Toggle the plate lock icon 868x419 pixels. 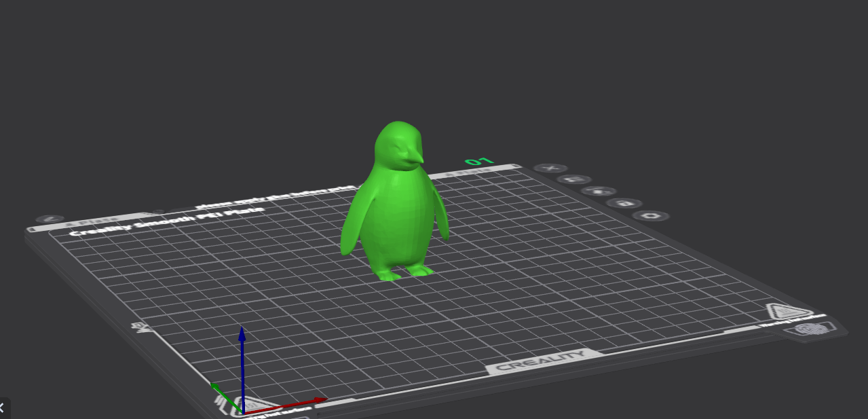click(x=624, y=203)
